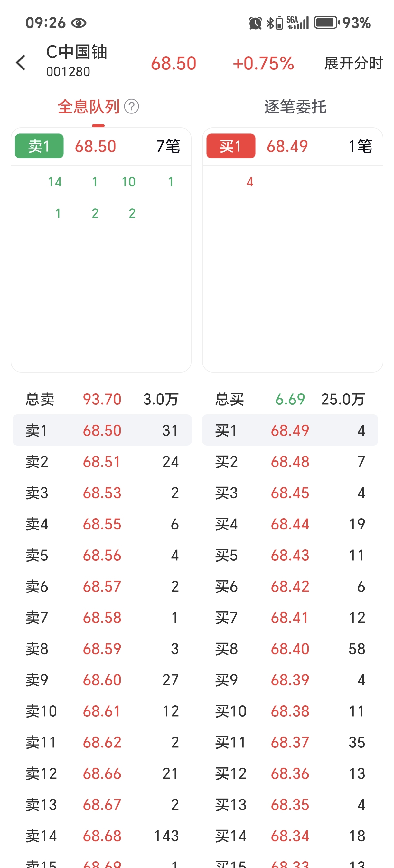This screenshot has height=868, width=394.
Task: Select the 全息队列 tab
Action: coord(89,107)
